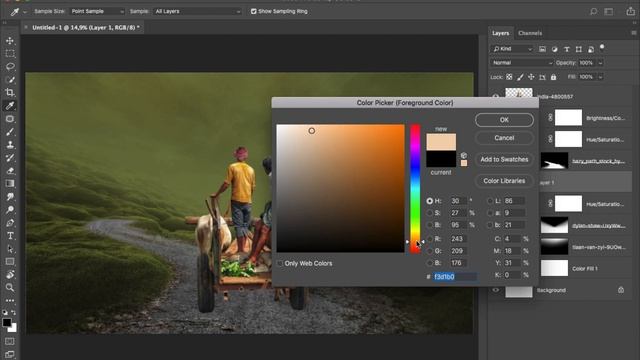Select the Smudge tool
This screenshot has height=360, width=640.
coord(10,197)
